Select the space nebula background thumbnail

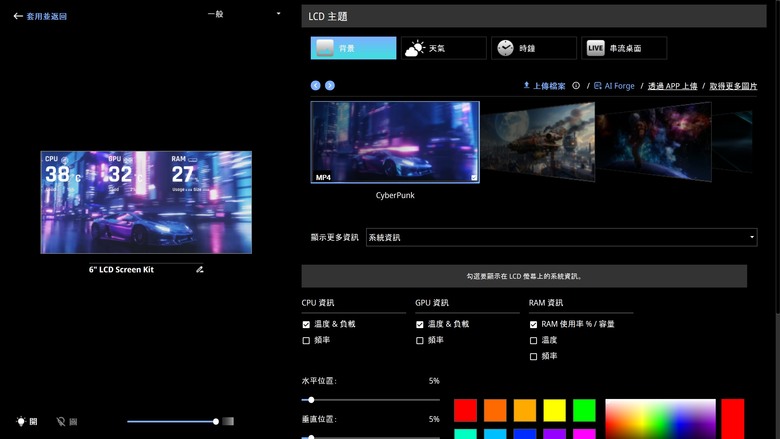tap(654, 142)
